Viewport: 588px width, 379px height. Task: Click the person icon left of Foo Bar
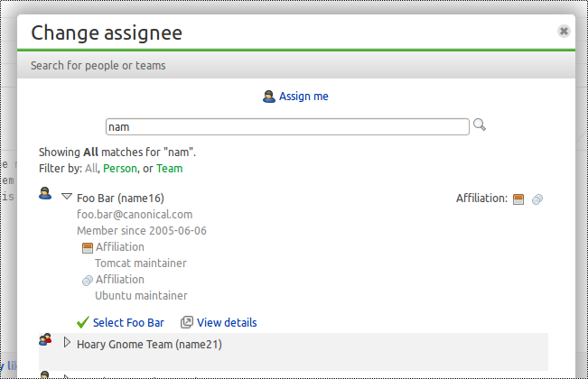(45, 193)
